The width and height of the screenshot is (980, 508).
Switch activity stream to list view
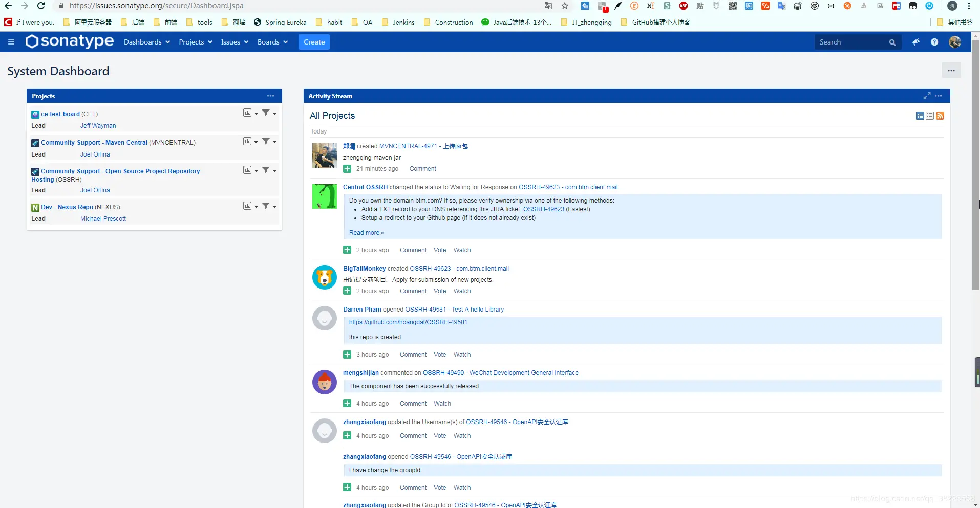tap(930, 116)
